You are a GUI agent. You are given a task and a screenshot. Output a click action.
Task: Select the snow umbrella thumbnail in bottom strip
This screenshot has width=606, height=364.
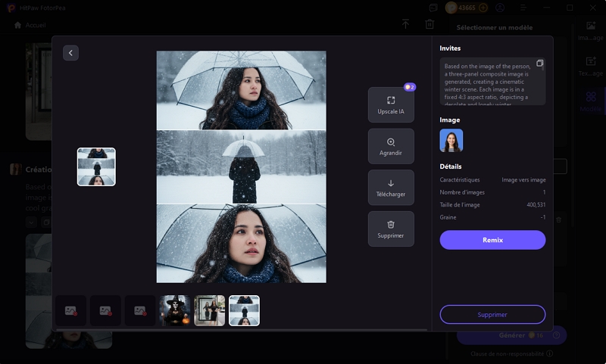(x=245, y=310)
